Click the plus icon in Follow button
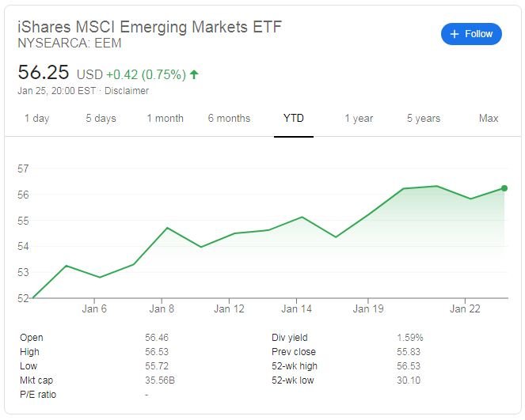Screen dimensions: 525x420 click(454, 34)
